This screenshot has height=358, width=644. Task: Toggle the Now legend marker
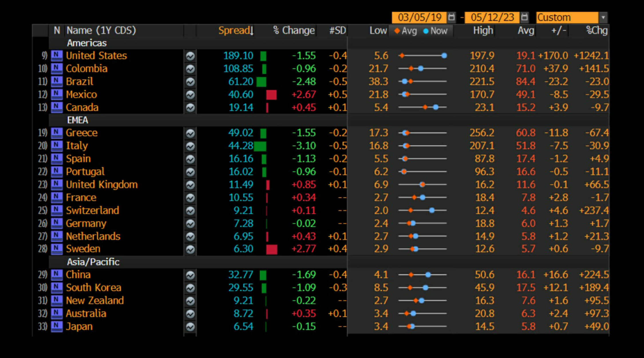click(x=435, y=31)
